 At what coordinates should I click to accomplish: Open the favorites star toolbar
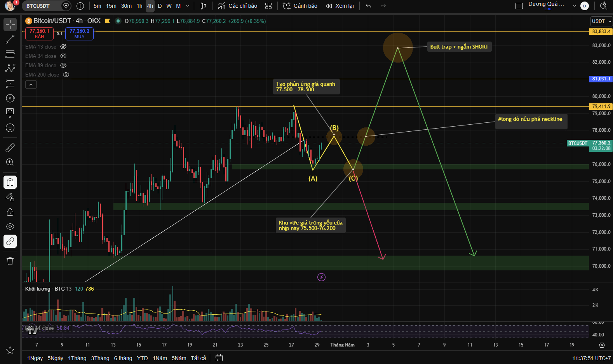[x=10, y=350]
